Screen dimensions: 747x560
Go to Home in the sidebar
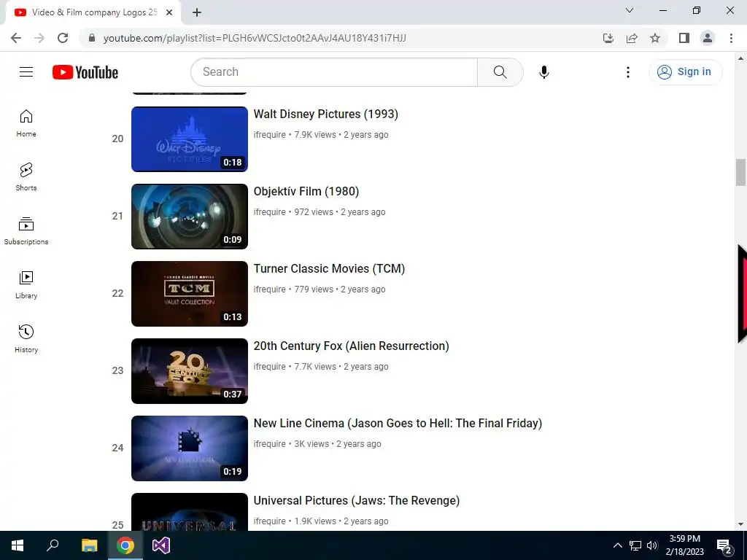click(x=26, y=122)
